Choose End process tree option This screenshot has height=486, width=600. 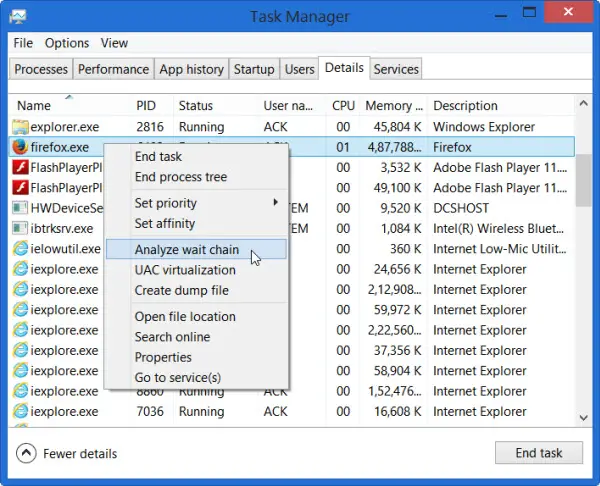(181, 177)
